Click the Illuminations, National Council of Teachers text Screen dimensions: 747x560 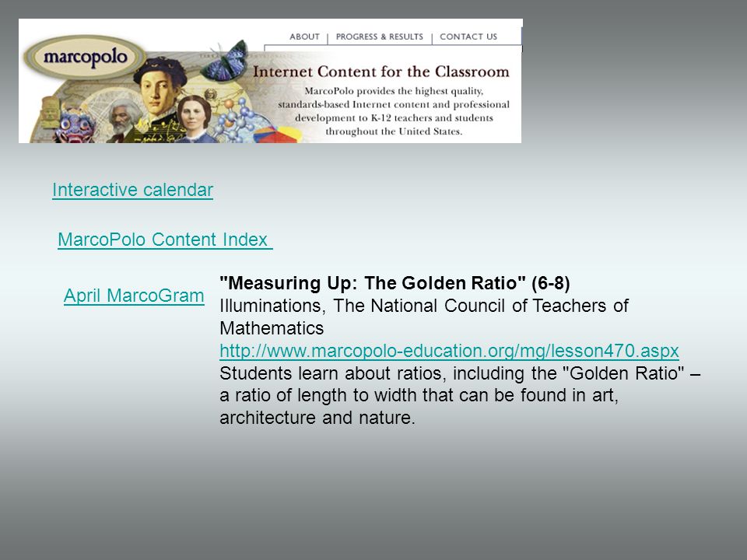(x=424, y=317)
